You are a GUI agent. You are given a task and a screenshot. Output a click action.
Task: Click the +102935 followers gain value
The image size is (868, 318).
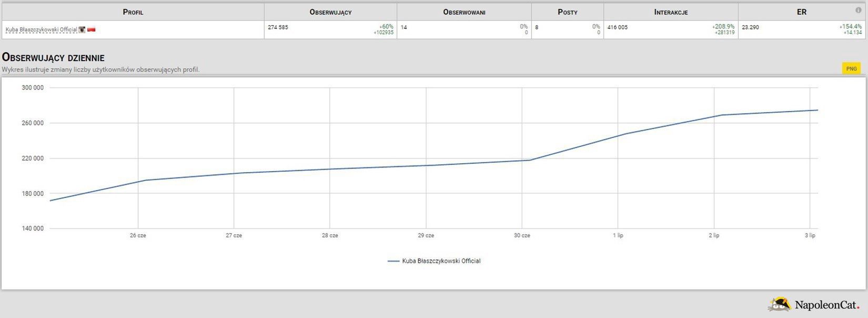pyautogui.click(x=383, y=33)
